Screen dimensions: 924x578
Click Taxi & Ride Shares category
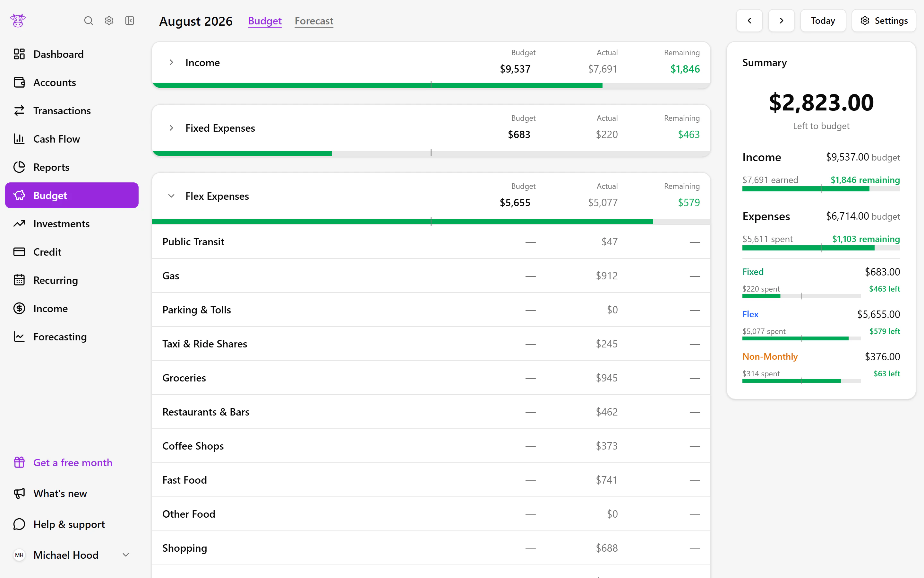coord(205,344)
